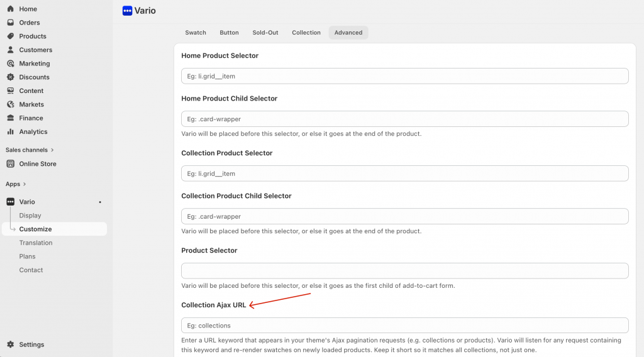Open the Vario Plans page

point(28,256)
